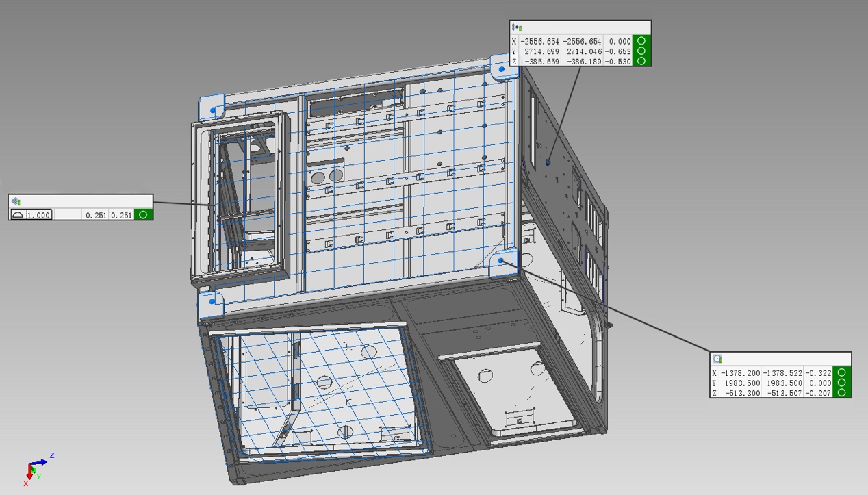Click the Z measured value -386.189
Viewport: 868px width, 495px height.
582,62
